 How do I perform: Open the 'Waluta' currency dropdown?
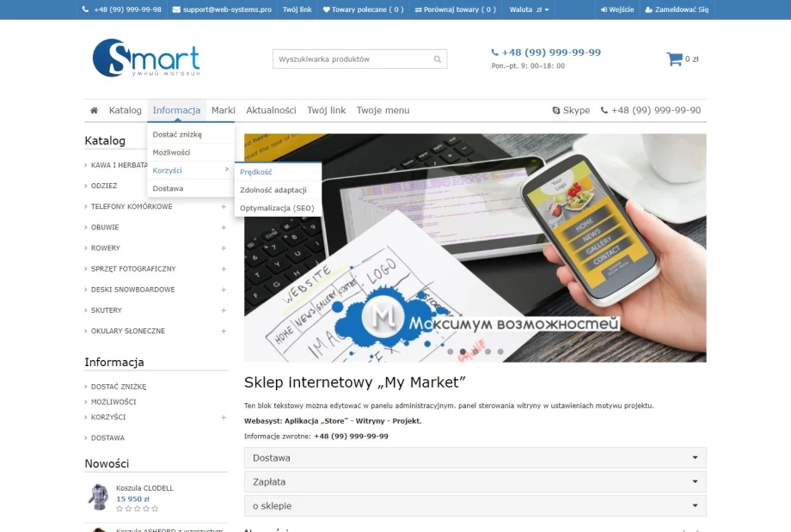(529, 9)
